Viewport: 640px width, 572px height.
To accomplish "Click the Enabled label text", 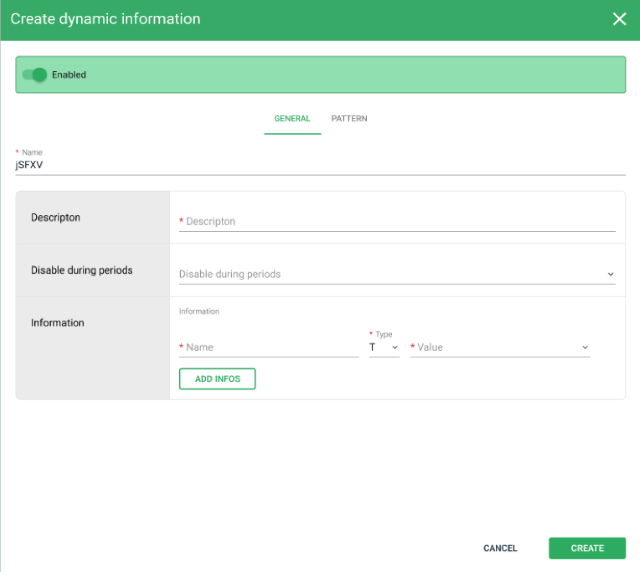I will click(69, 75).
